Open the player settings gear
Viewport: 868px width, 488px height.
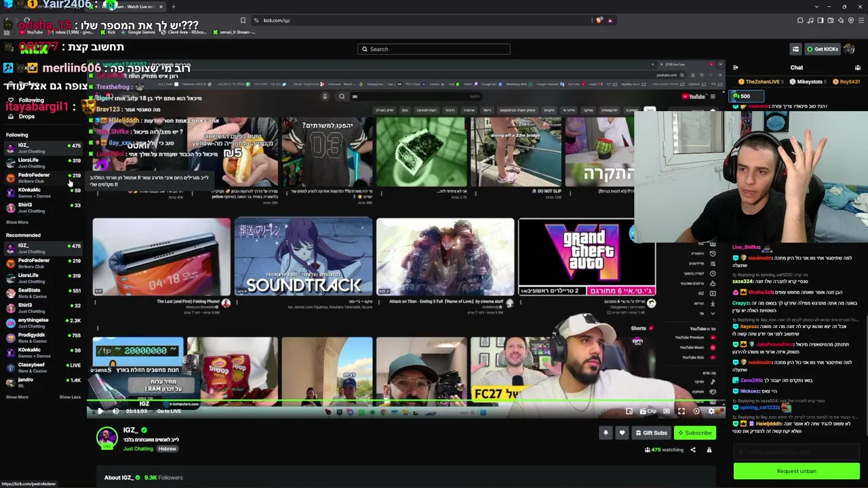(711, 411)
